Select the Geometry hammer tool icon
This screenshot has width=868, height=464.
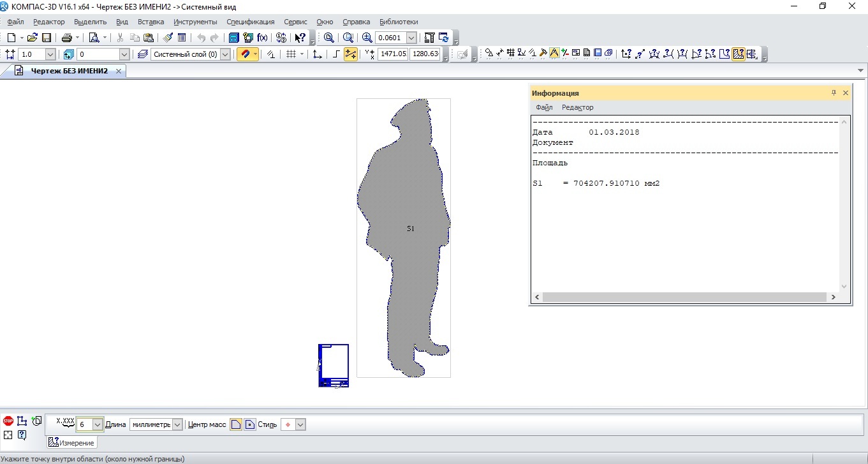coord(543,54)
